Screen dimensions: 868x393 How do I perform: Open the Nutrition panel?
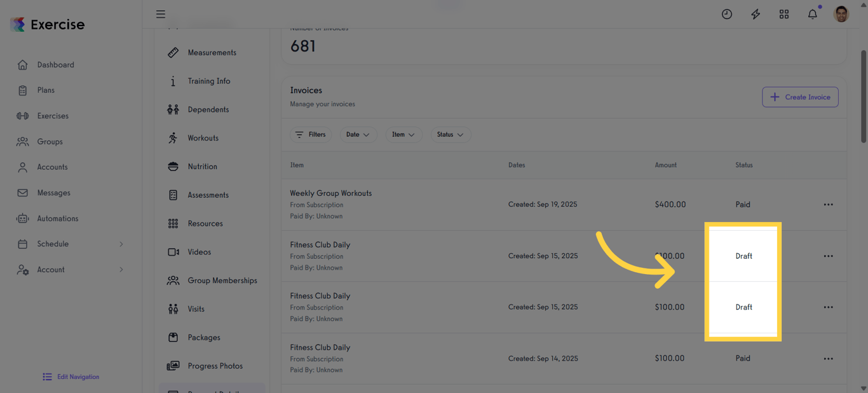click(203, 166)
